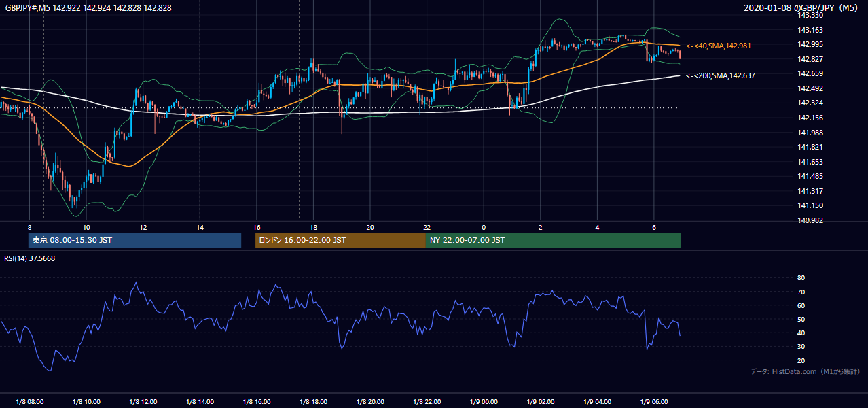The width and height of the screenshot is (868, 408).
Task: Click the 1/8 22:00 time axis label
Action: [x=427, y=402]
